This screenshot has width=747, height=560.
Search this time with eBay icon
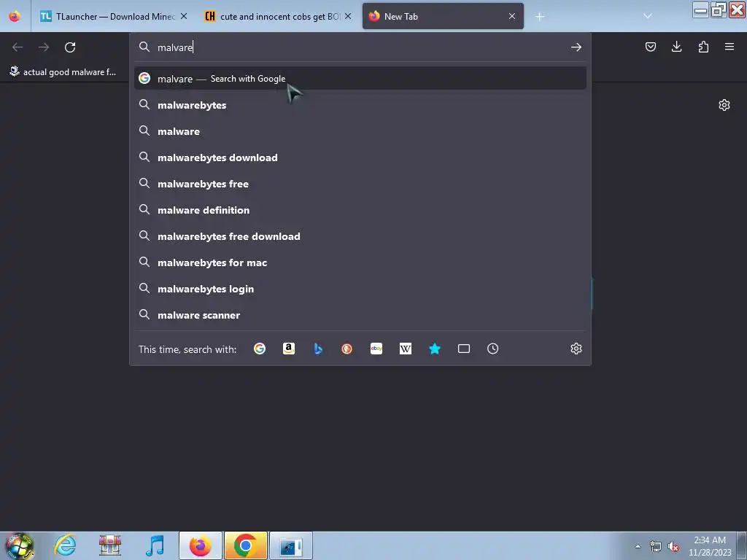(376, 349)
